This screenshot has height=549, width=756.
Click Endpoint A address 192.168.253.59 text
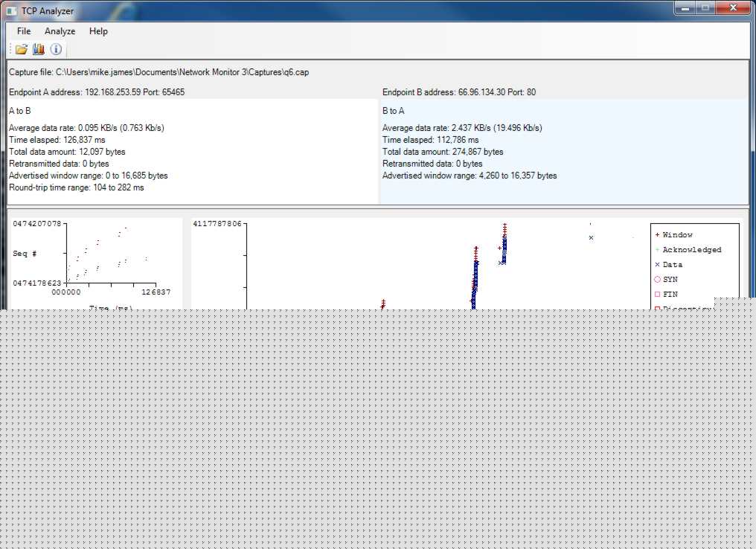tap(97, 92)
